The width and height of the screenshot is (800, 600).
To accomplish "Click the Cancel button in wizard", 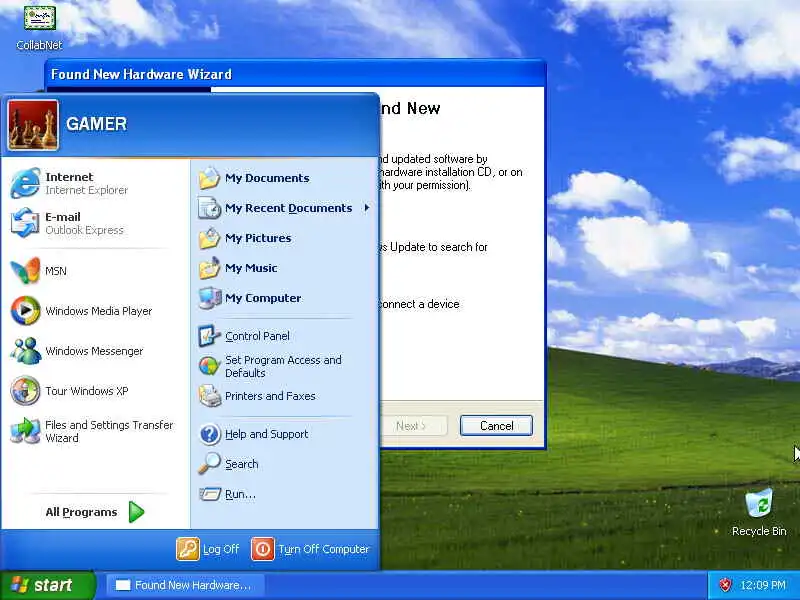I will tap(496, 426).
